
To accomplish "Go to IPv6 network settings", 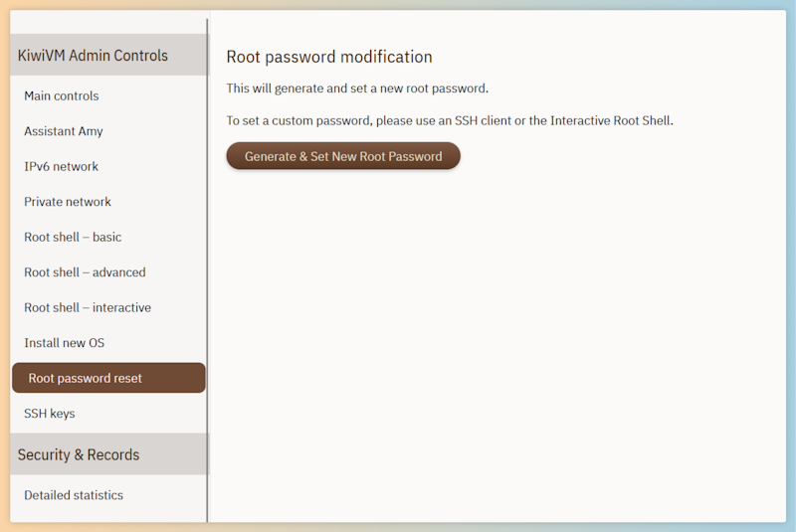I will click(108, 166).
